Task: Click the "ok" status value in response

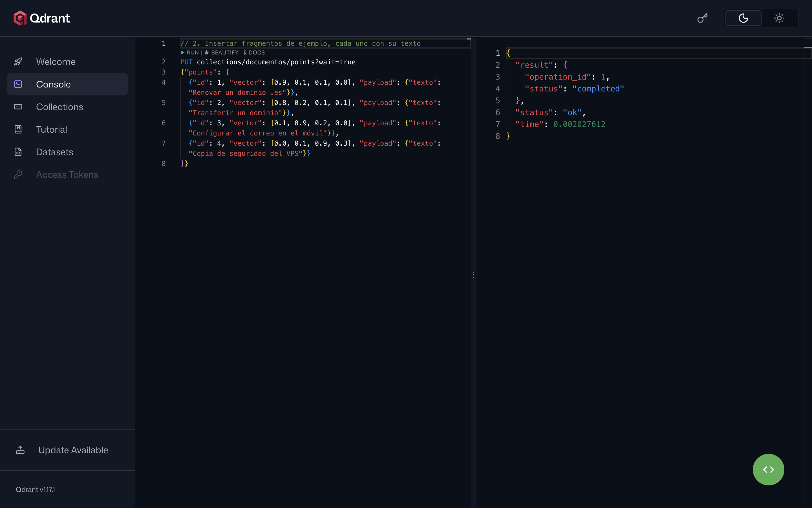Action: [572, 113]
